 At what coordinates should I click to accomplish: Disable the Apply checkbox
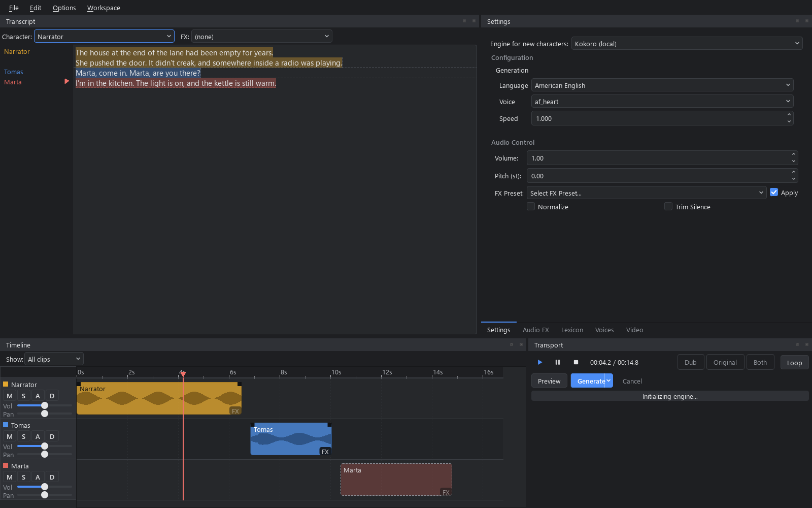point(774,192)
